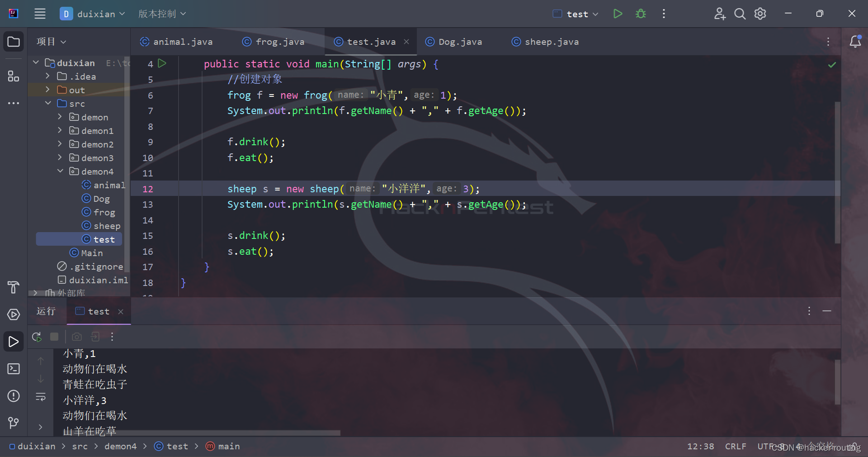Open the notifications bell
The height and width of the screenshot is (457, 868).
point(855,42)
